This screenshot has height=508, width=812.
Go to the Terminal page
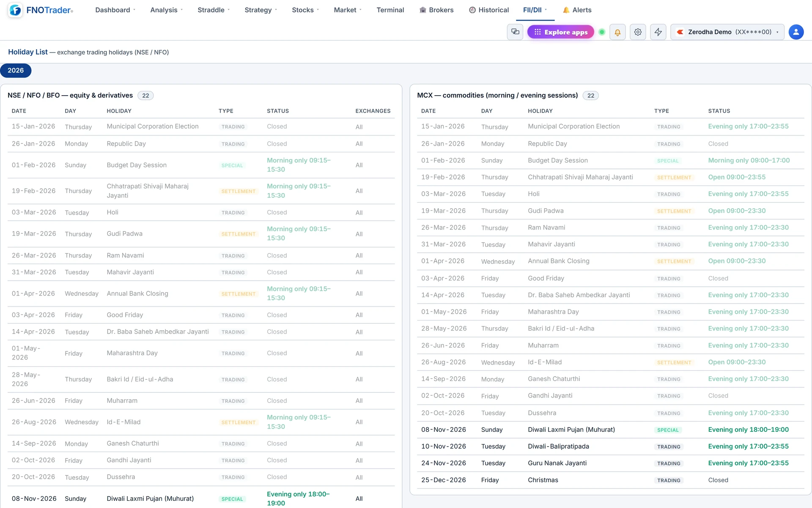(x=390, y=10)
